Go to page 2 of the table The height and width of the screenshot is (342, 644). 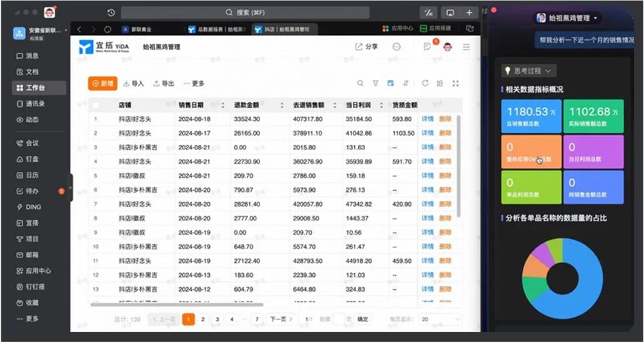tap(202, 319)
